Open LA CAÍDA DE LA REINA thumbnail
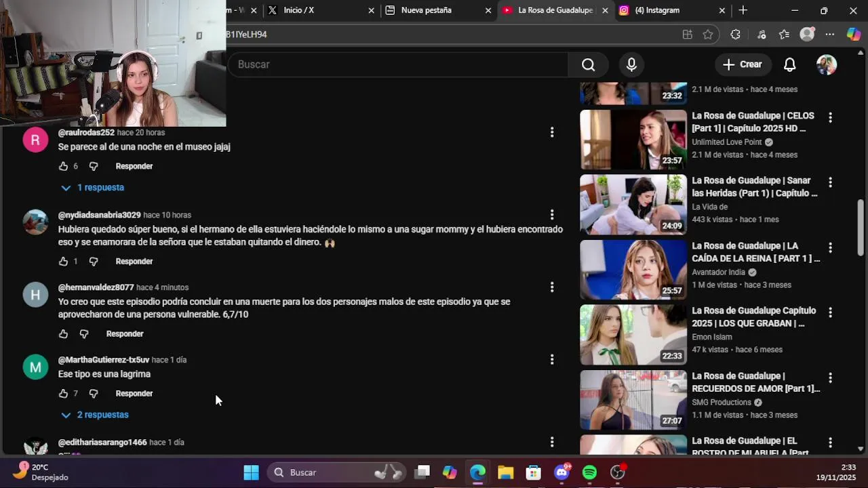 [633, 270]
